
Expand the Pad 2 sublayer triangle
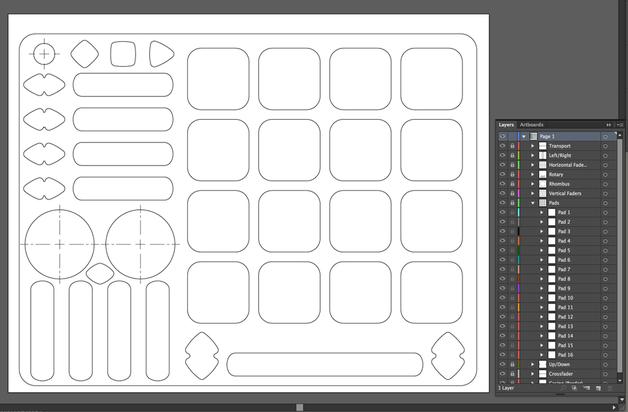point(542,222)
